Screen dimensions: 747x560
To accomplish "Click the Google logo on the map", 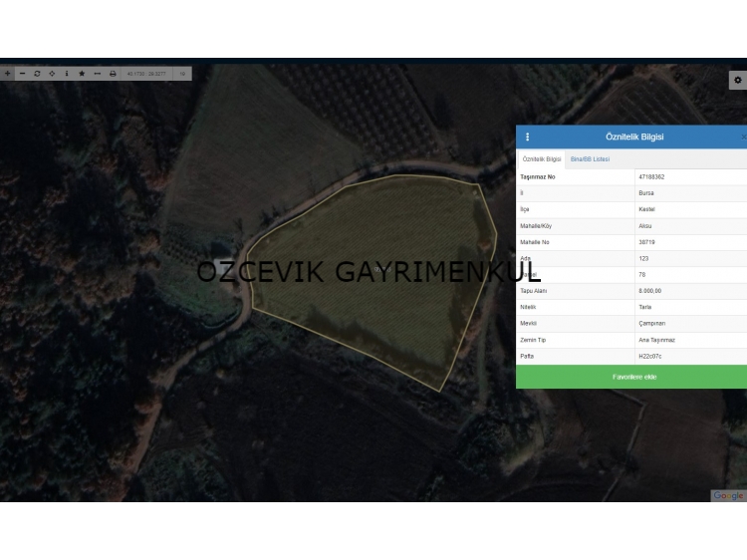I will click(x=728, y=495).
